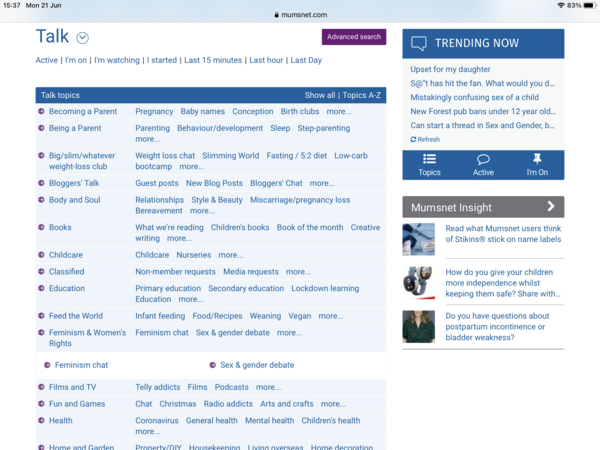Screen dimensions: 600x450
Task: Click the Feed the World bullet icon
Action: click(41, 316)
